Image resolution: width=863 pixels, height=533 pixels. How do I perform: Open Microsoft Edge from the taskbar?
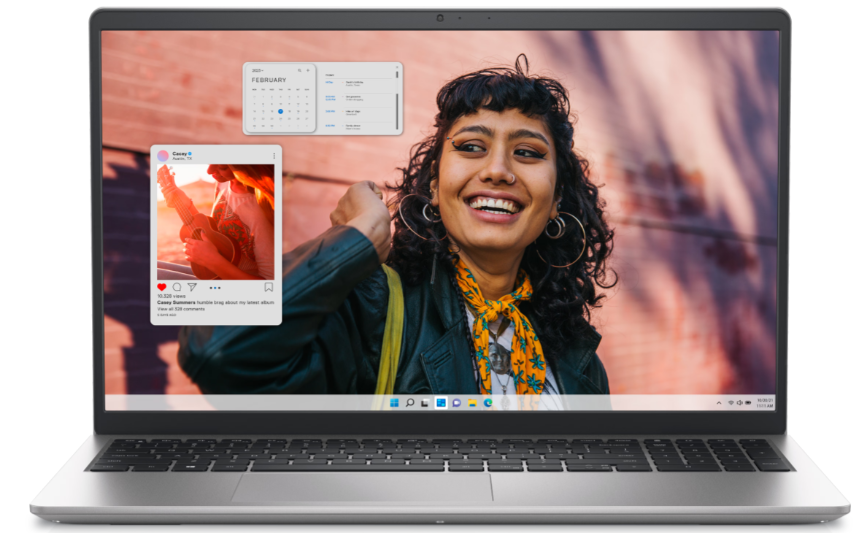click(488, 402)
